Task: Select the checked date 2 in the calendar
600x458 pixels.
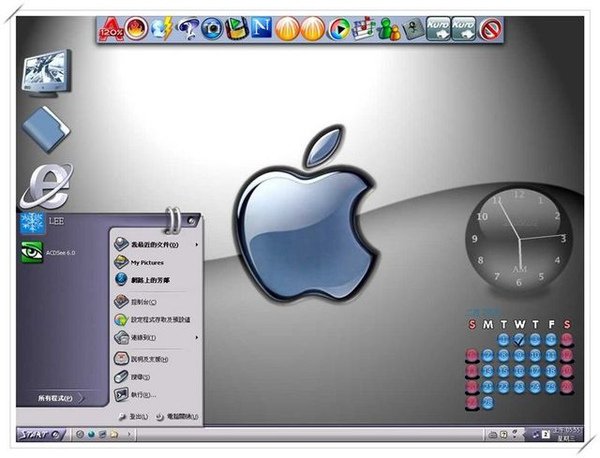Action: click(519, 339)
